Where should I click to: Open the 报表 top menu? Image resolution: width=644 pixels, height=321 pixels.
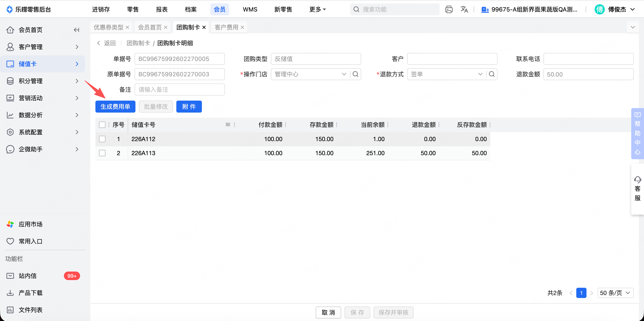161,10
